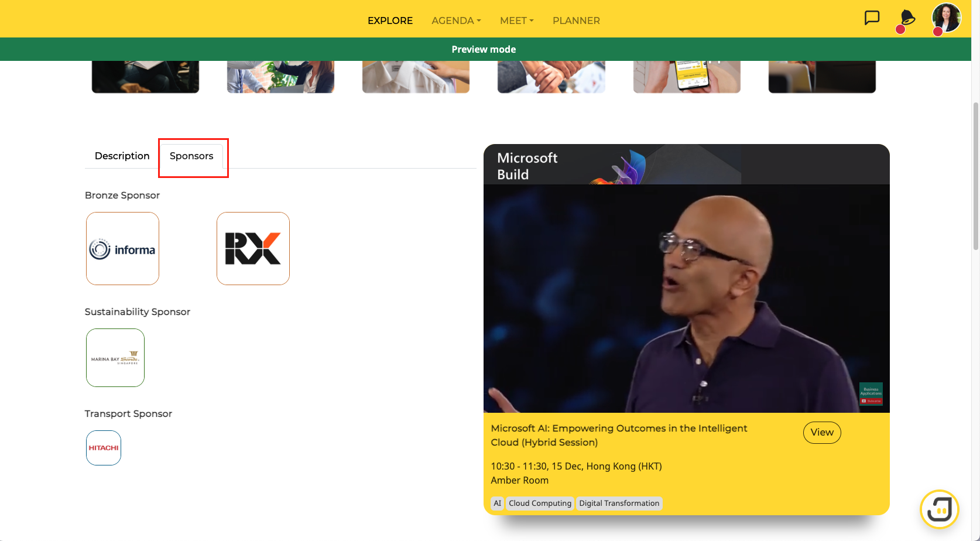The image size is (980, 541).
Task: Select the AI tag
Action: point(498,504)
